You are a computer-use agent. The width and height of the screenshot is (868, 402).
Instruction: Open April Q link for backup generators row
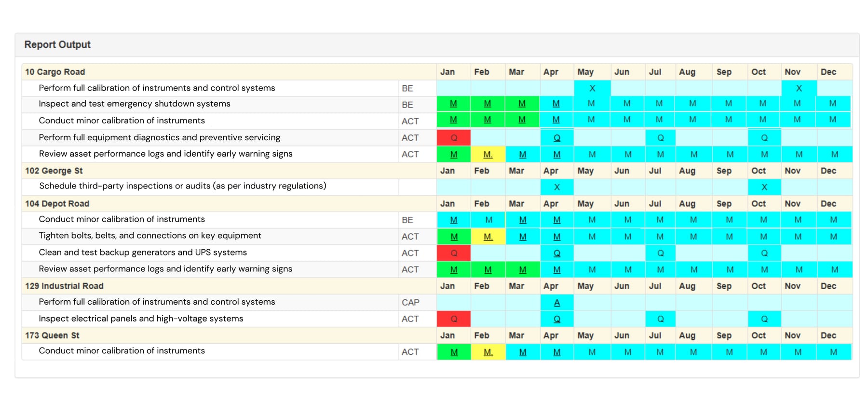tap(557, 253)
